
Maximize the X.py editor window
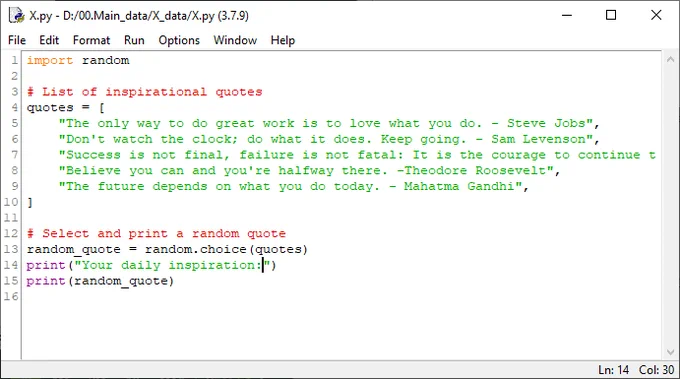click(611, 15)
